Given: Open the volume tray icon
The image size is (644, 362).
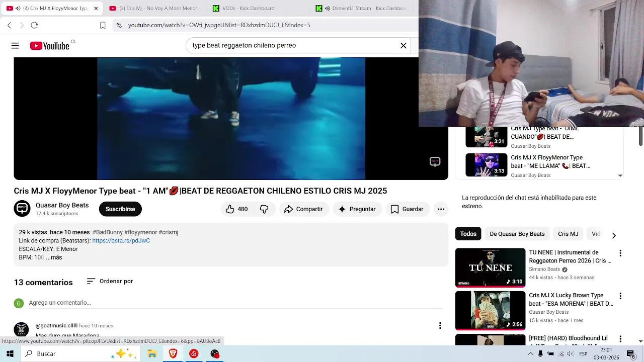Looking at the screenshot, I should pyautogui.click(x=570, y=354).
